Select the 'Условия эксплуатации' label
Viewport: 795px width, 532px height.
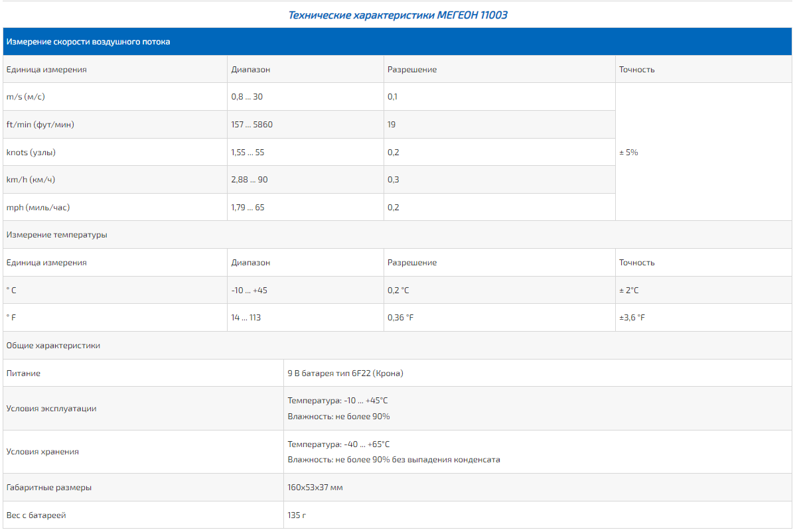[x=51, y=409]
